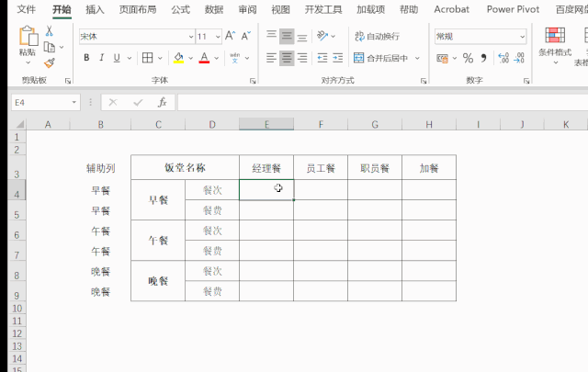Open number format dialog launcher
Screen dimensions: 588x372
[526, 81]
